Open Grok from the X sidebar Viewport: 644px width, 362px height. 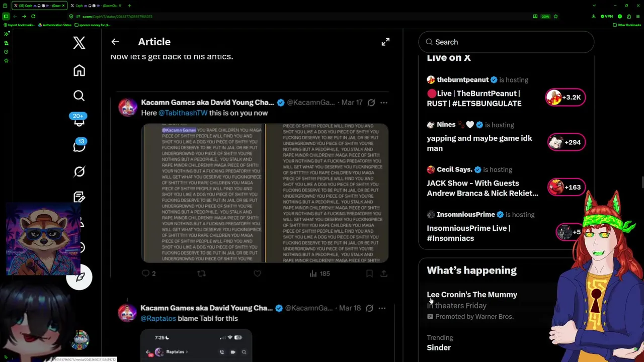click(79, 171)
